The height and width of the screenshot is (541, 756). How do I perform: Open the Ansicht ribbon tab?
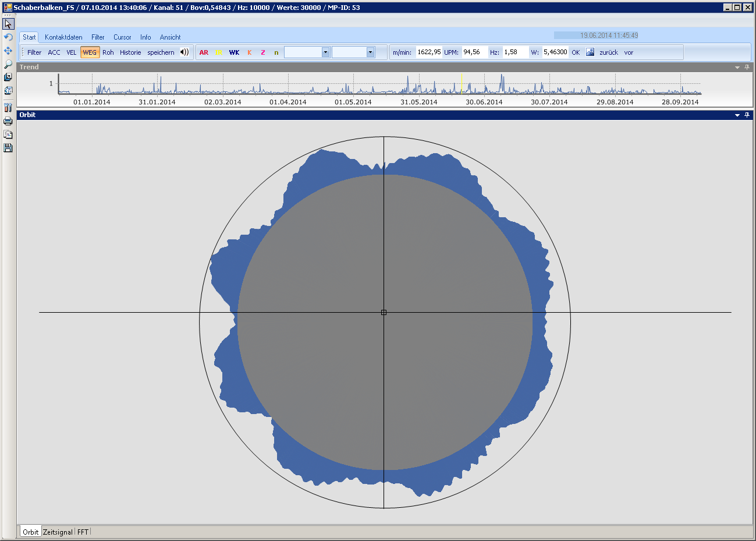170,37
